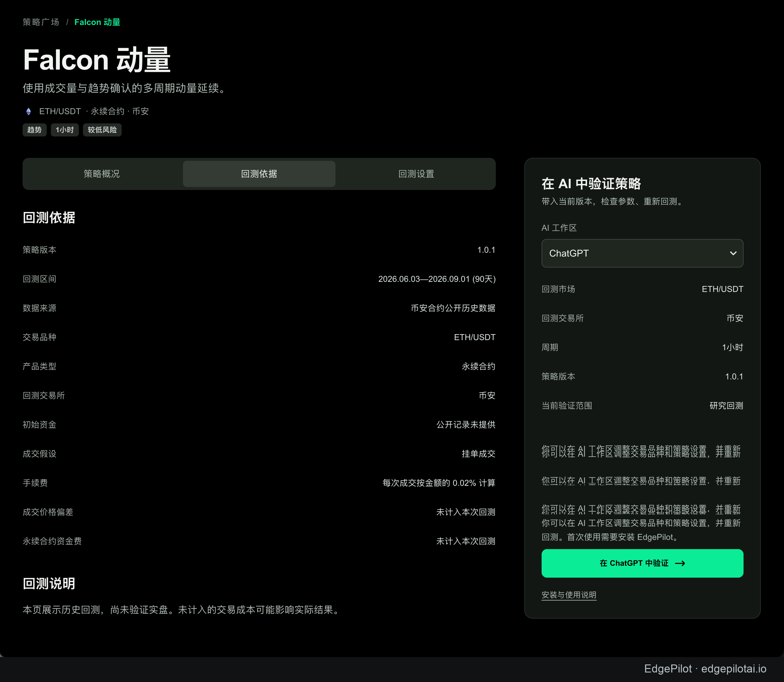Screen dimensions: 784x682
Task: Switch to the 策略概况 tab
Action: click(x=102, y=174)
